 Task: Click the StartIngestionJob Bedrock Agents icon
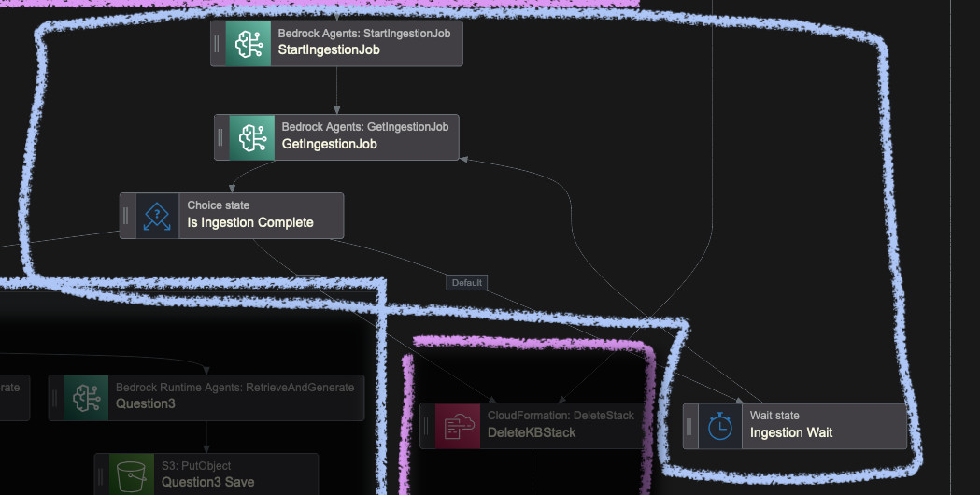tap(249, 44)
